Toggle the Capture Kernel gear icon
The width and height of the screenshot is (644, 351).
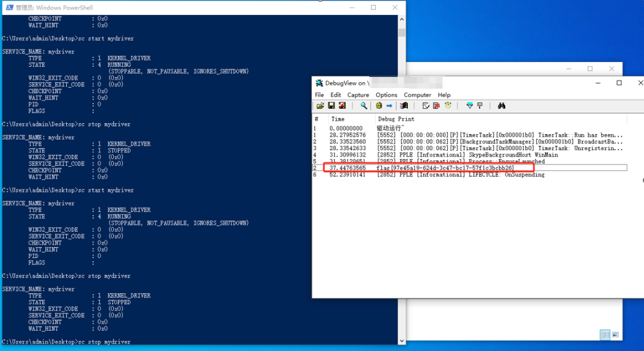tap(379, 106)
